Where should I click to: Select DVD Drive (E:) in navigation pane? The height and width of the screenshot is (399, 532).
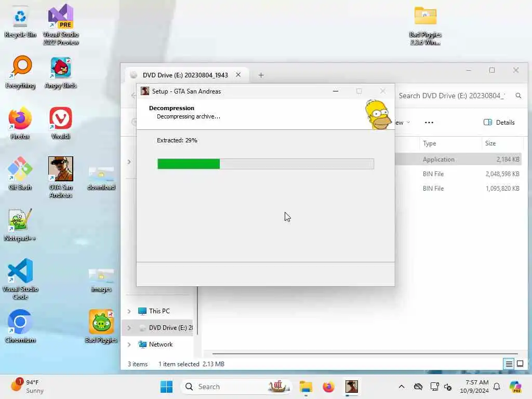166,328
